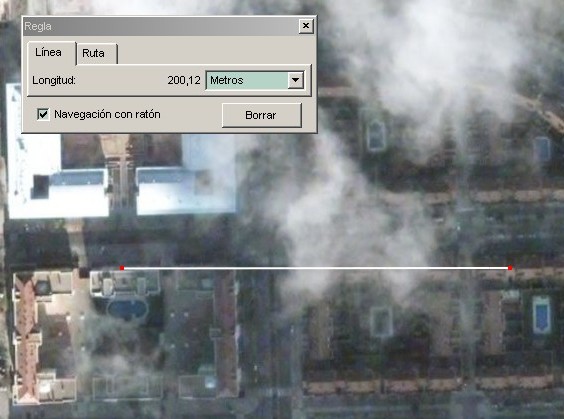Click the Longitud label

pyautogui.click(x=54, y=80)
